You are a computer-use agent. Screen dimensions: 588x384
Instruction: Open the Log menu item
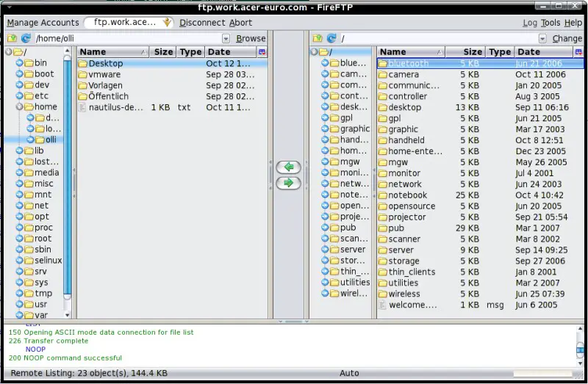tap(530, 23)
